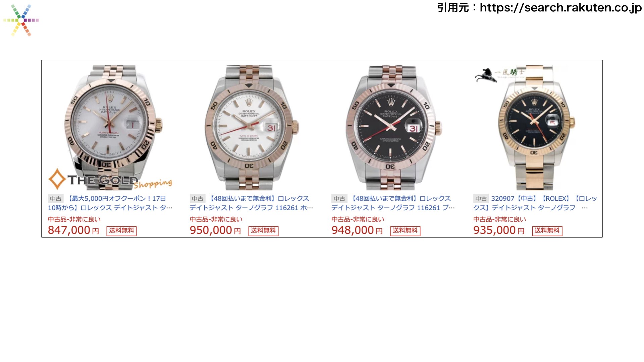Click the search.rakuten.co.jp source URL

pyautogui.click(x=560, y=7)
